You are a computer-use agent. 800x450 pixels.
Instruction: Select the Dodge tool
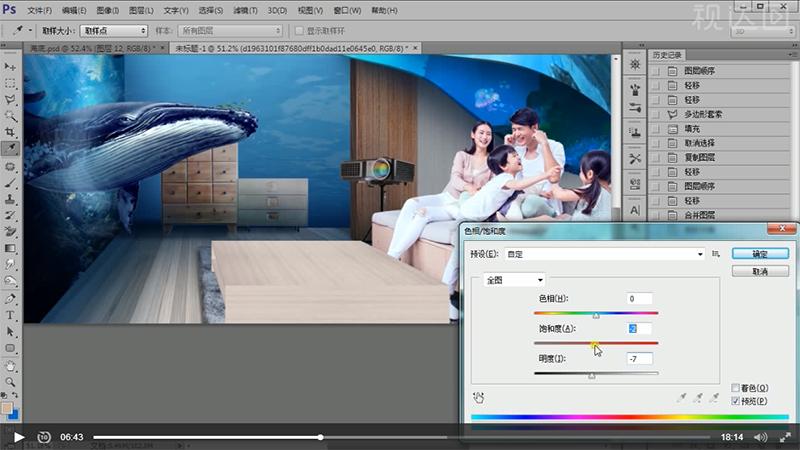(10, 281)
